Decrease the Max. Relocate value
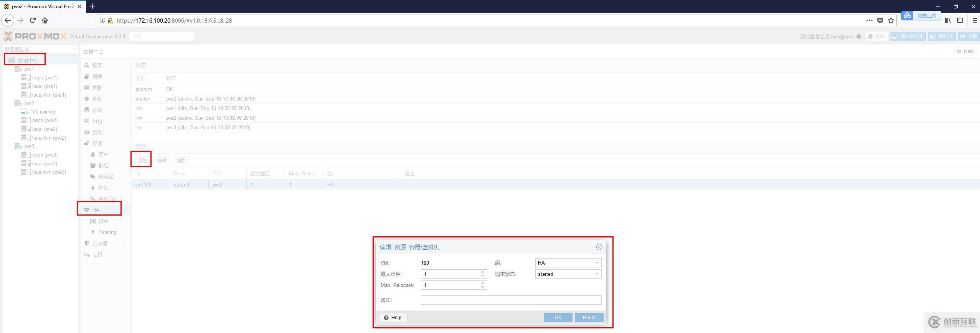The image size is (980, 333). point(483,287)
